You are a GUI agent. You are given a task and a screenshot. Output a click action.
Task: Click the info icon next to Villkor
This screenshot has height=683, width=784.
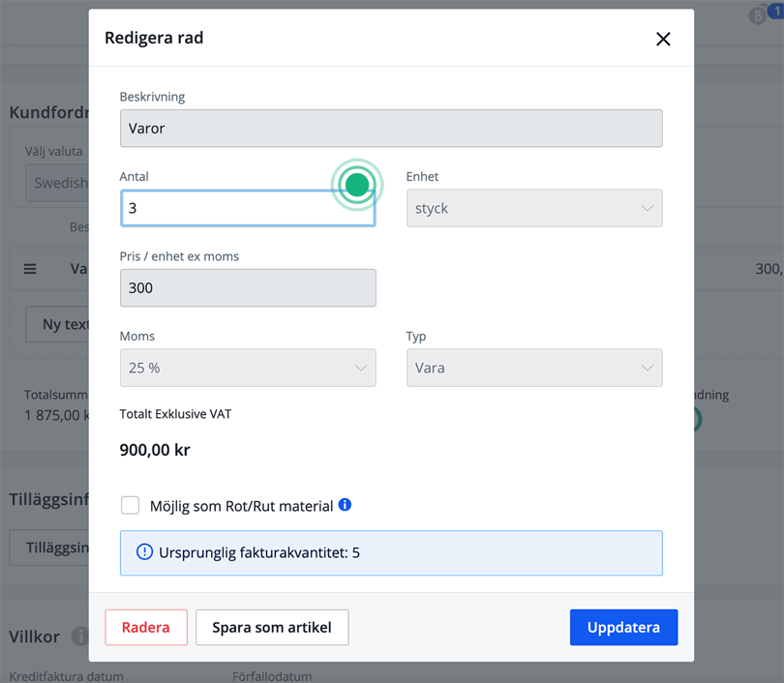pos(79,637)
